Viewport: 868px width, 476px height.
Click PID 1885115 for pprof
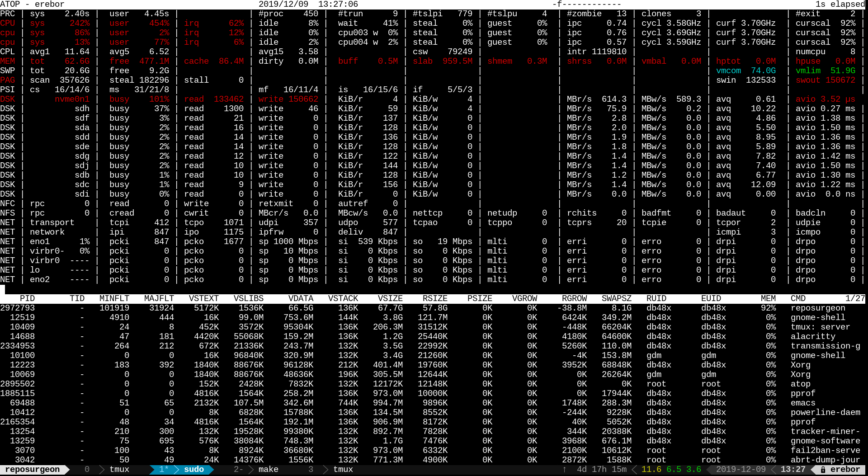point(18,394)
